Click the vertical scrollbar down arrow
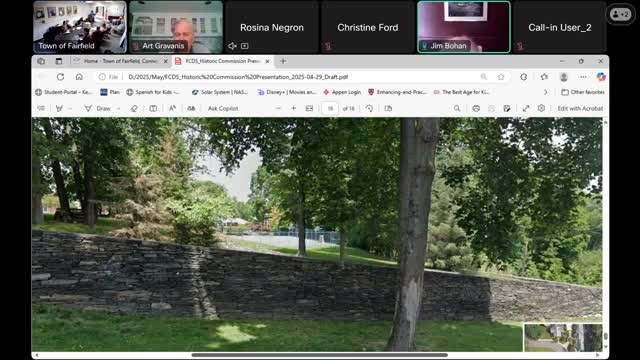This screenshot has width=640, height=360. pos(605,347)
